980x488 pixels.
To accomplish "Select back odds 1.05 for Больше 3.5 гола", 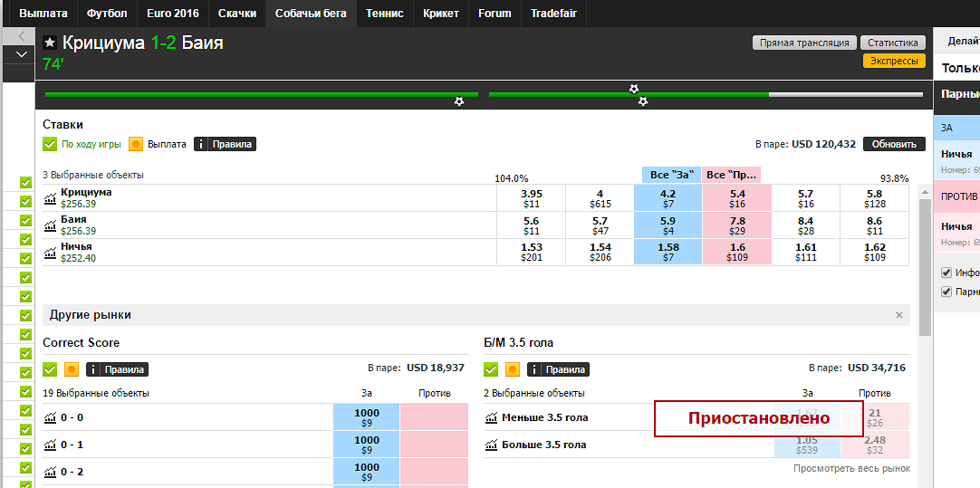I will (x=808, y=445).
